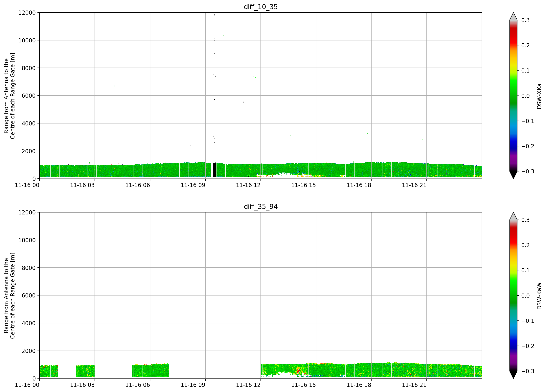Click the 0.2 tick on the DSW-KaW colorbar
The height and width of the screenshot is (392, 546).
[525, 245]
